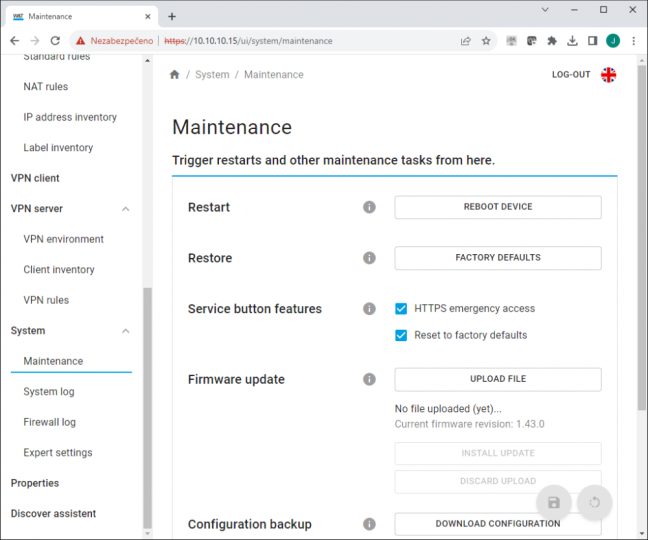Show info for Firmware update row

tap(369, 379)
